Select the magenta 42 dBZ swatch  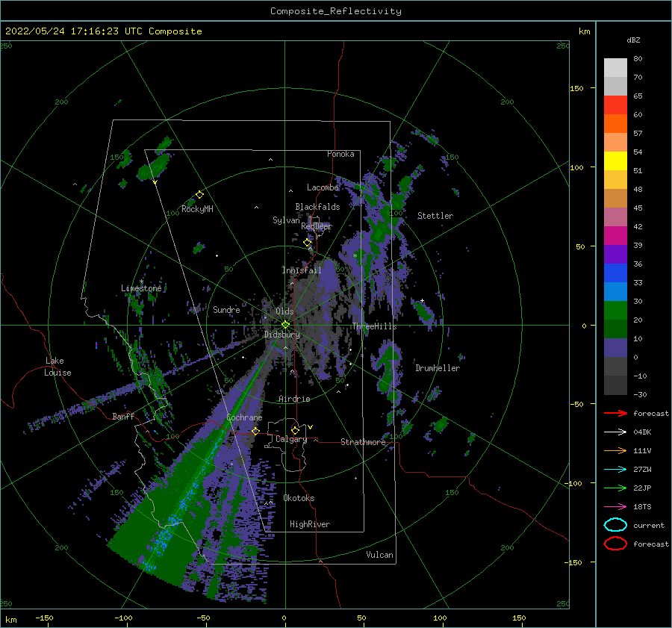pyautogui.click(x=615, y=236)
